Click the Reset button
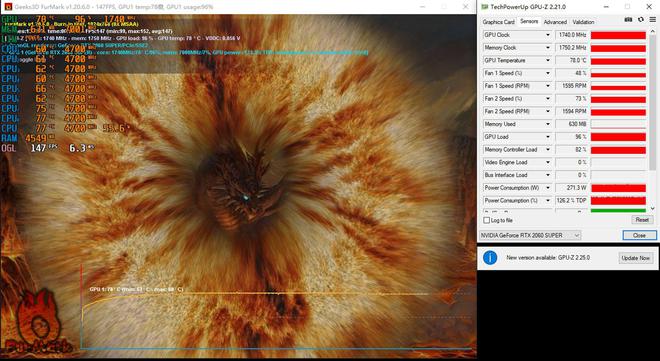Screen dimensions: 660x361 pos(642,220)
